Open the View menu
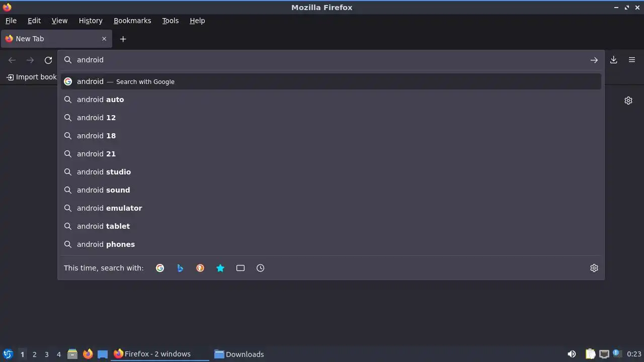Viewport: 644px width, 362px height. tap(59, 21)
